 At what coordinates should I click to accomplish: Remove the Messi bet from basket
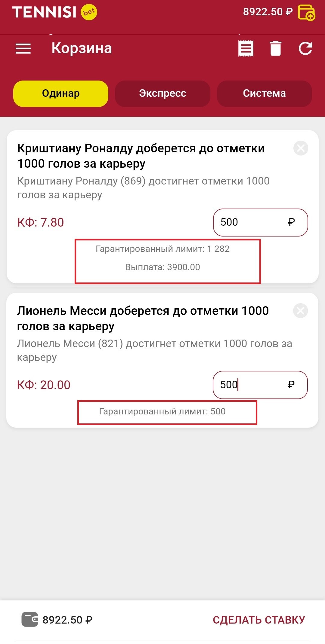pyautogui.click(x=300, y=311)
